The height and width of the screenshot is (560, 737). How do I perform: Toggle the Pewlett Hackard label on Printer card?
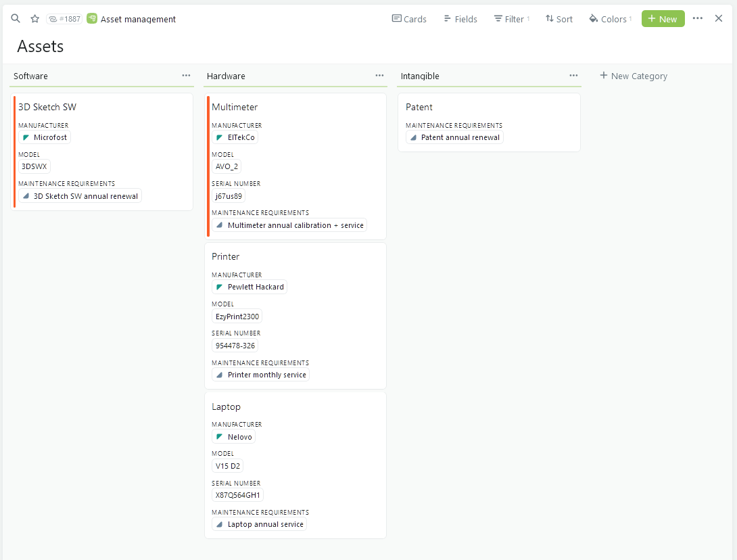point(249,286)
